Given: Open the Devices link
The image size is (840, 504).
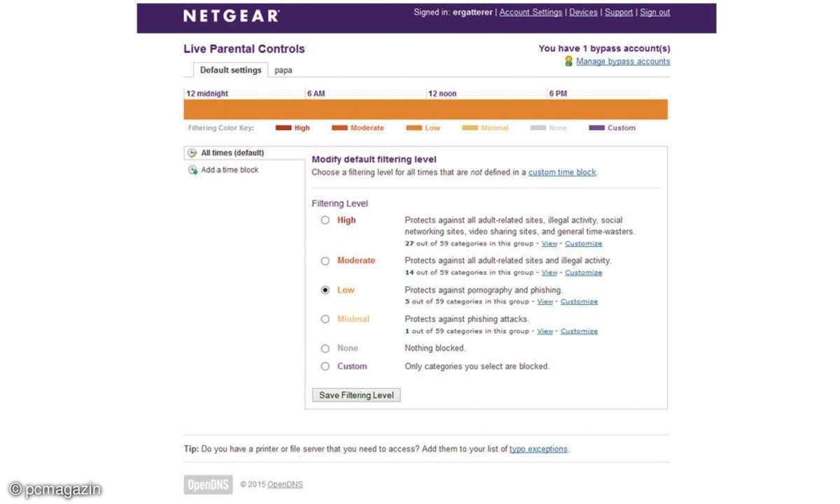Looking at the screenshot, I should click(x=583, y=13).
